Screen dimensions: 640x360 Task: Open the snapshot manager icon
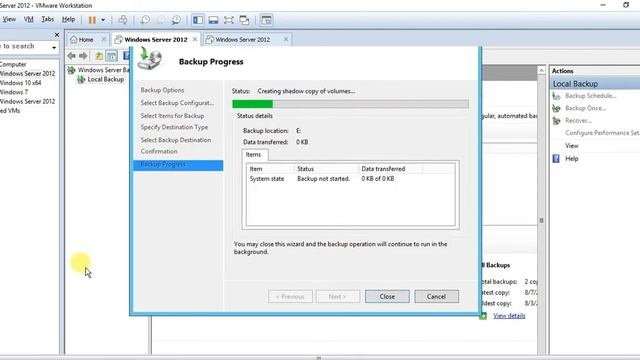tap(176, 20)
